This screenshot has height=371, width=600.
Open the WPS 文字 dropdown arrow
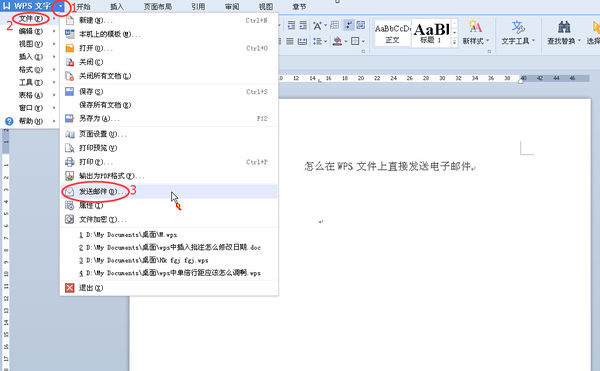point(60,6)
